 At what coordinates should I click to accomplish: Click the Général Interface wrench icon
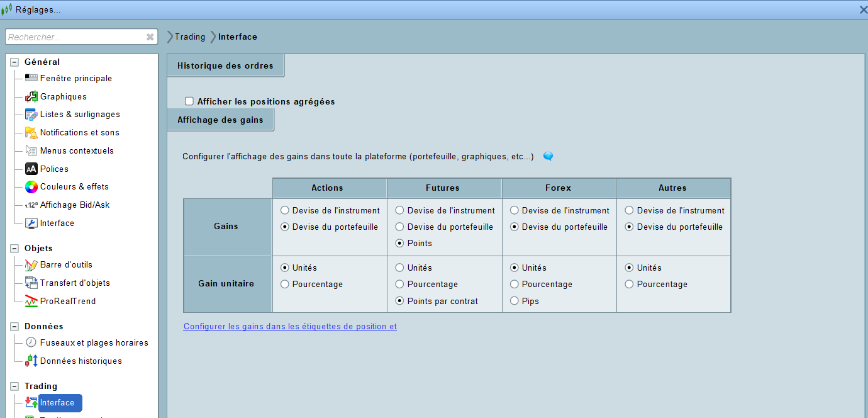[31, 223]
